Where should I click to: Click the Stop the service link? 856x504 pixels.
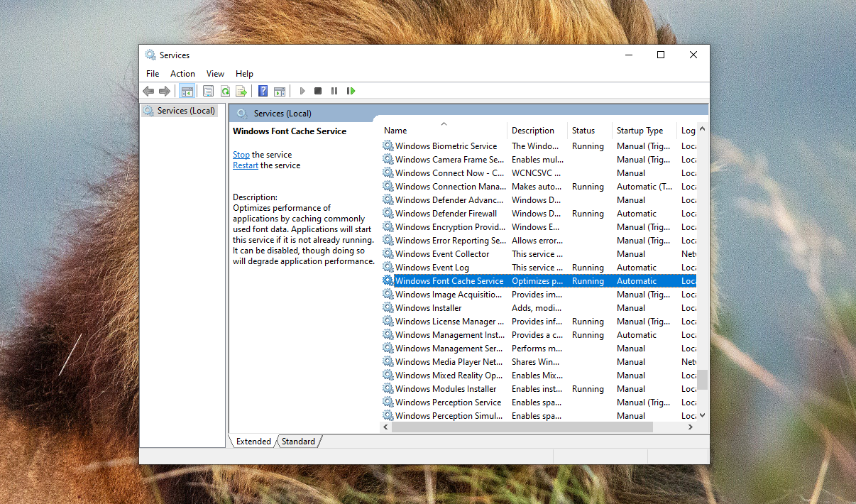click(241, 155)
